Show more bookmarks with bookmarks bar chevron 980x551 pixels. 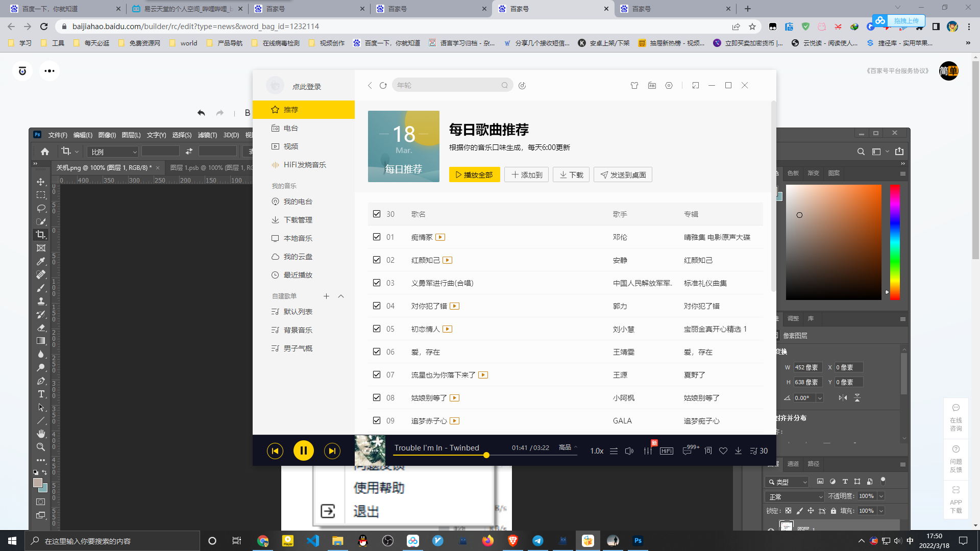click(x=968, y=43)
